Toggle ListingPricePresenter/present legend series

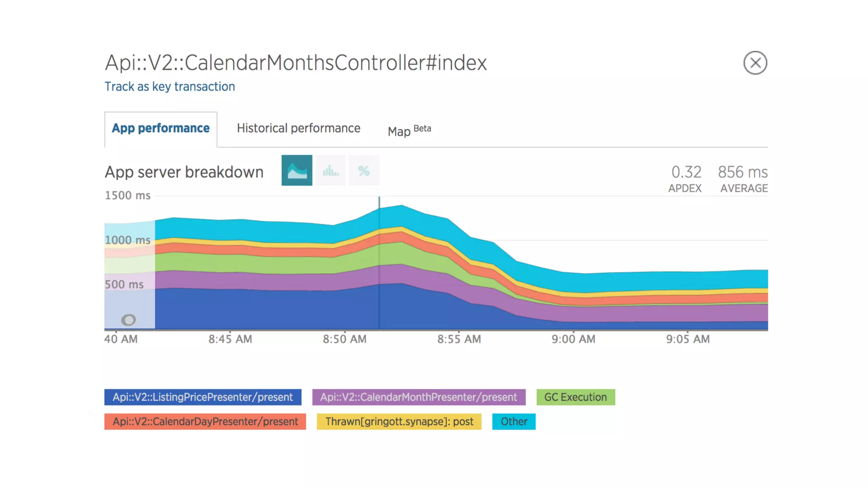click(x=203, y=397)
